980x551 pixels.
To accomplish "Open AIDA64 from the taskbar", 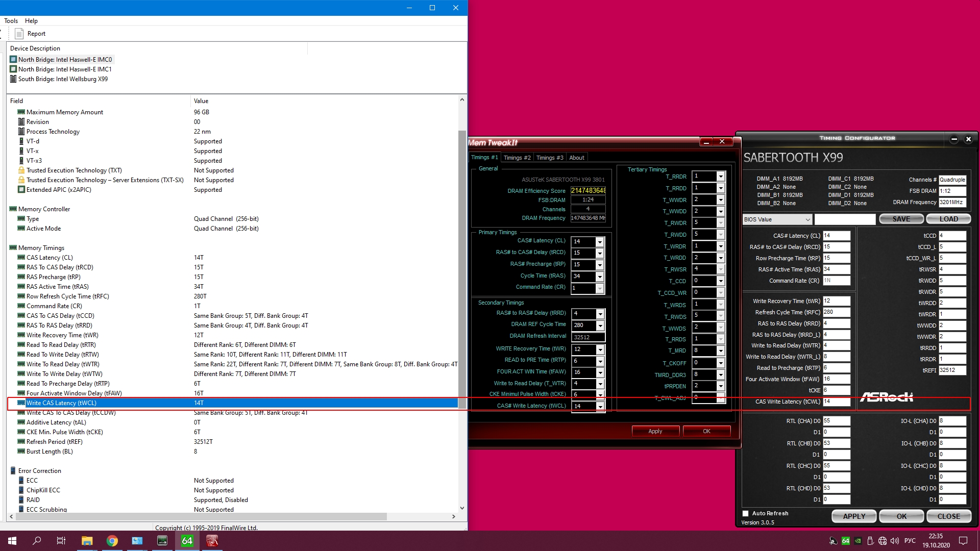I will [187, 541].
